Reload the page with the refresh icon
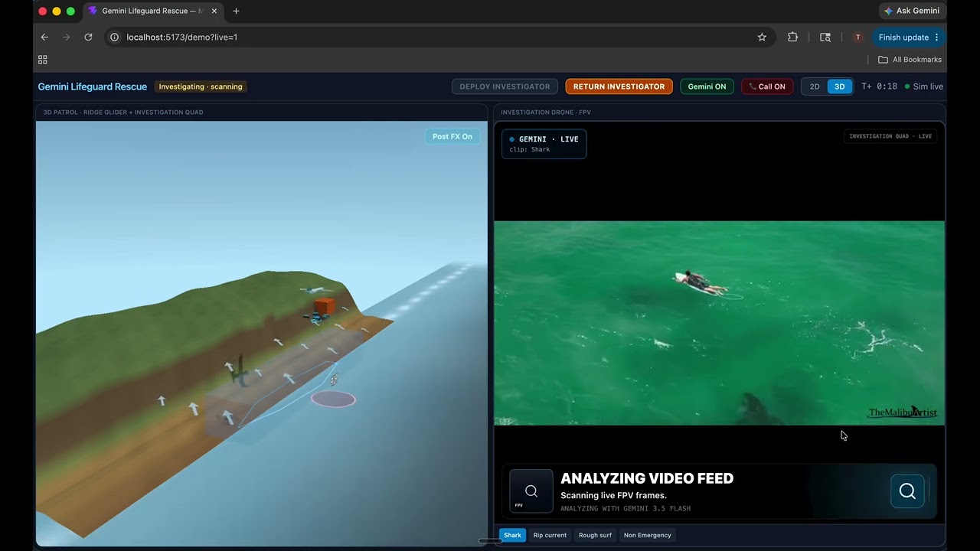The image size is (980, 551). coord(88,37)
